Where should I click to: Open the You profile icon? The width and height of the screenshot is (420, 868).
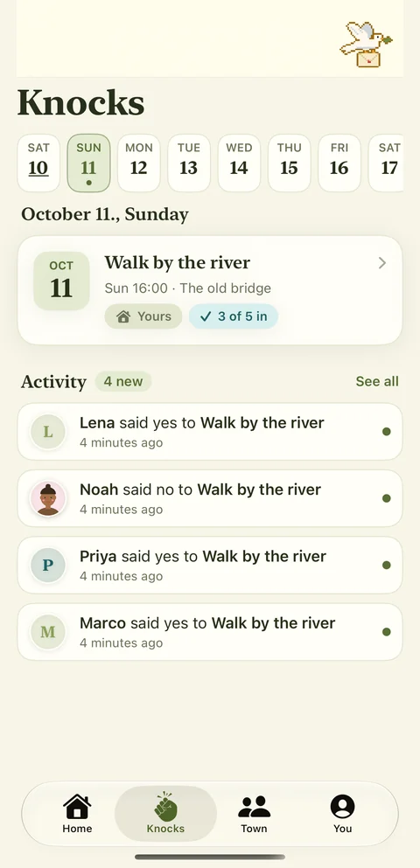(342, 807)
